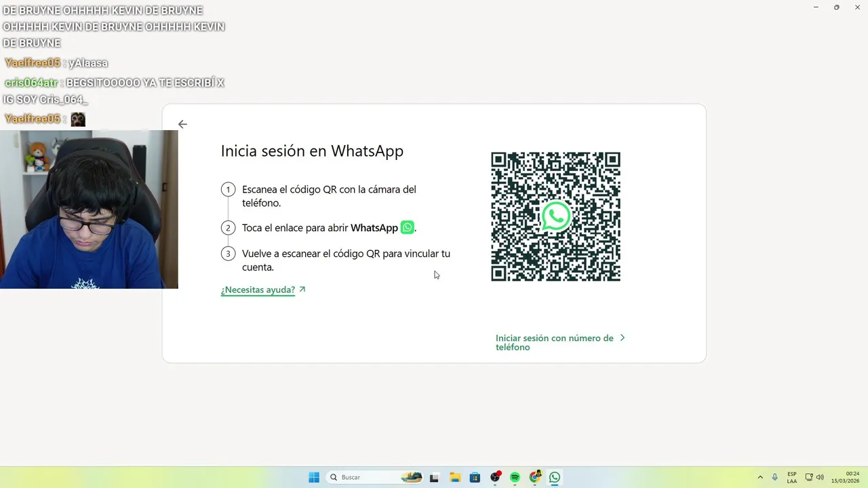868x488 pixels.
Task: Click the arrow icon beside '¿Necesitas ayuda?'
Action: tap(302, 289)
